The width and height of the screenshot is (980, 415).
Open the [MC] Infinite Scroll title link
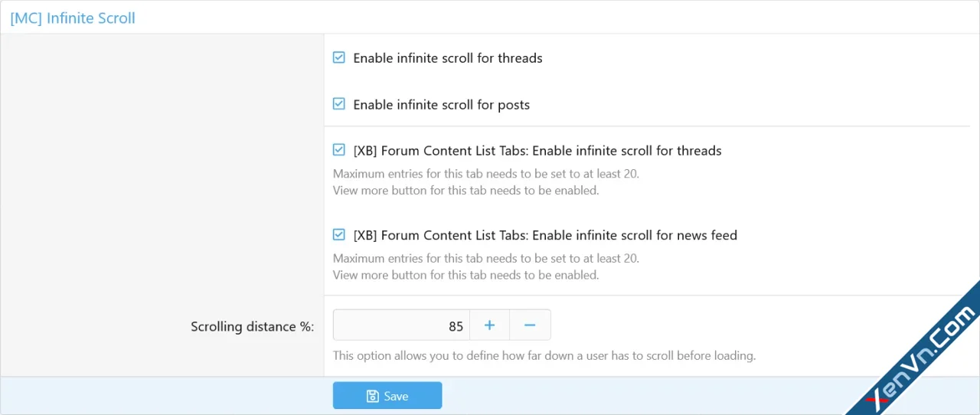pyautogui.click(x=73, y=18)
